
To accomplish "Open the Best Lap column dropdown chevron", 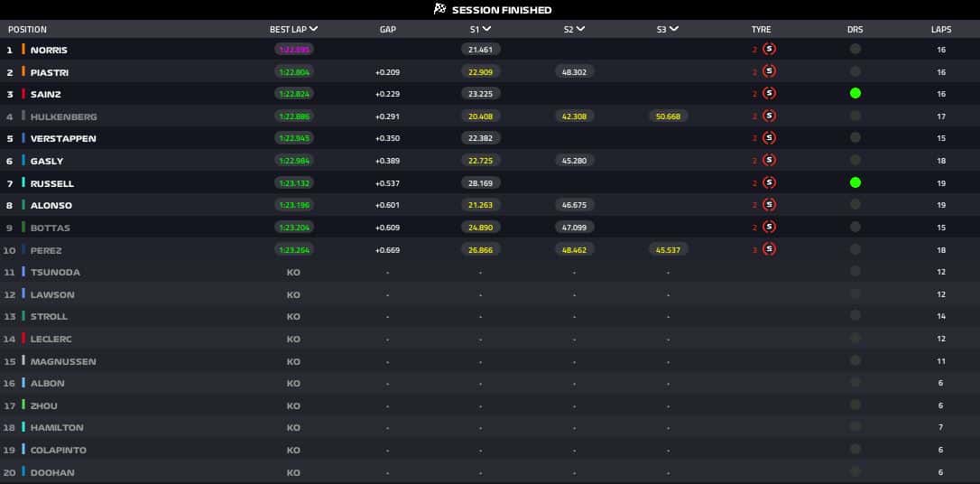I will (314, 29).
